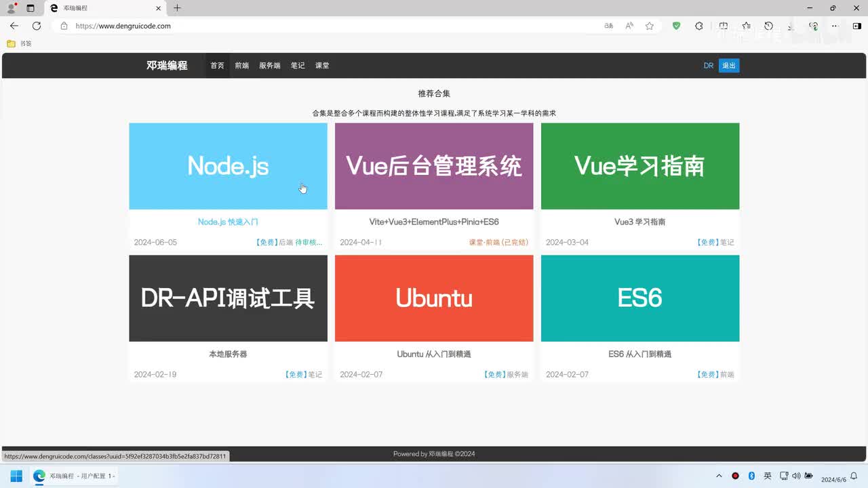The width and height of the screenshot is (868, 488).
Task: Go back using the browser back arrow
Action: coord(14,26)
